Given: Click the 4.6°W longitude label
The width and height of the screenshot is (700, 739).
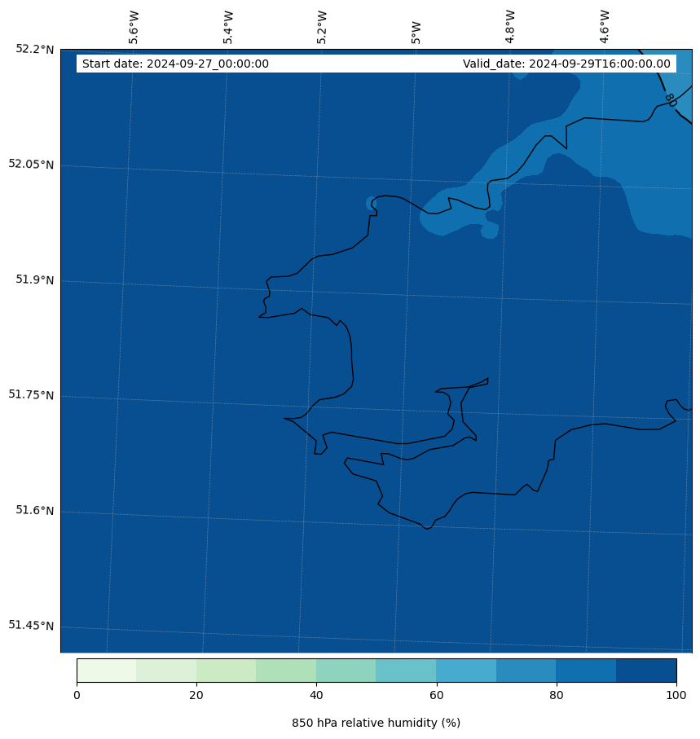Looking at the screenshot, I should click(605, 27).
